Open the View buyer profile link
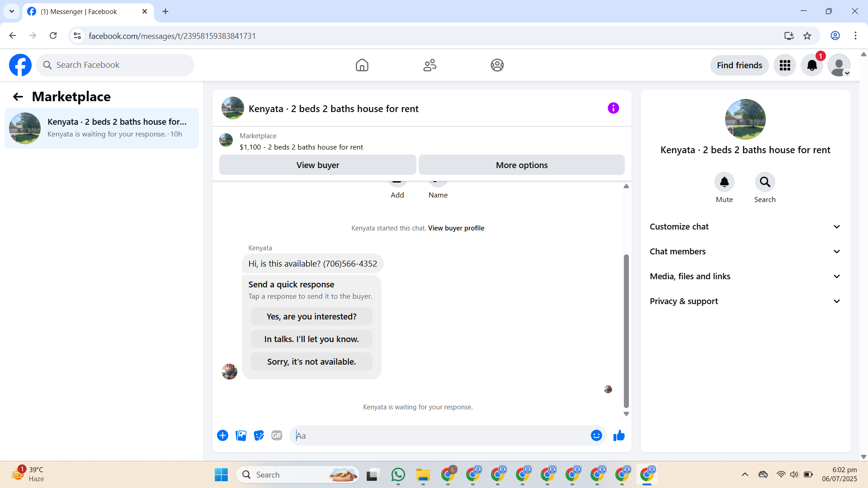The height and width of the screenshot is (488, 868). tap(456, 228)
